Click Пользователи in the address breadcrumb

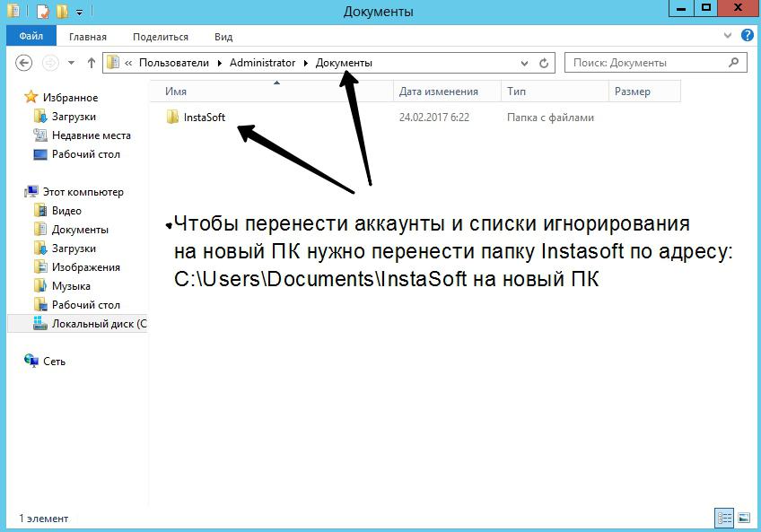point(174,63)
